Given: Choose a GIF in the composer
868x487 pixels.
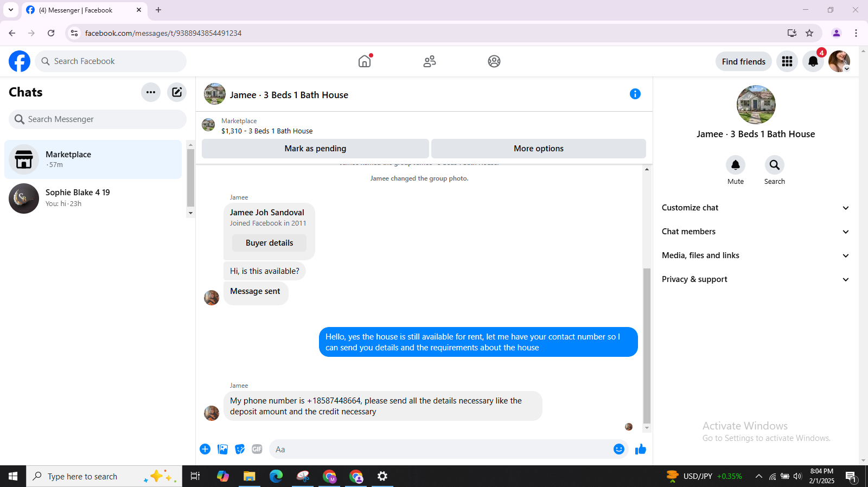Looking at the screenshot, I should pyautogui.click(x=257, y=449).
